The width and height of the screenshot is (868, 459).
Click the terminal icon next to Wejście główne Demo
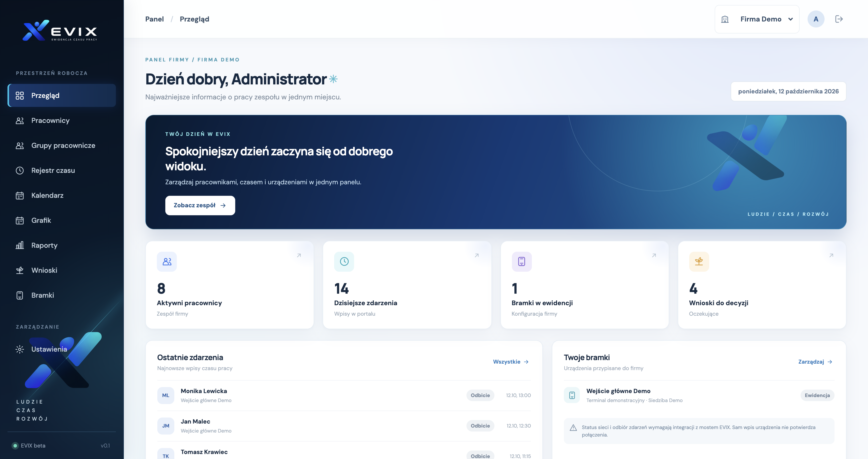tap(572, 395)
